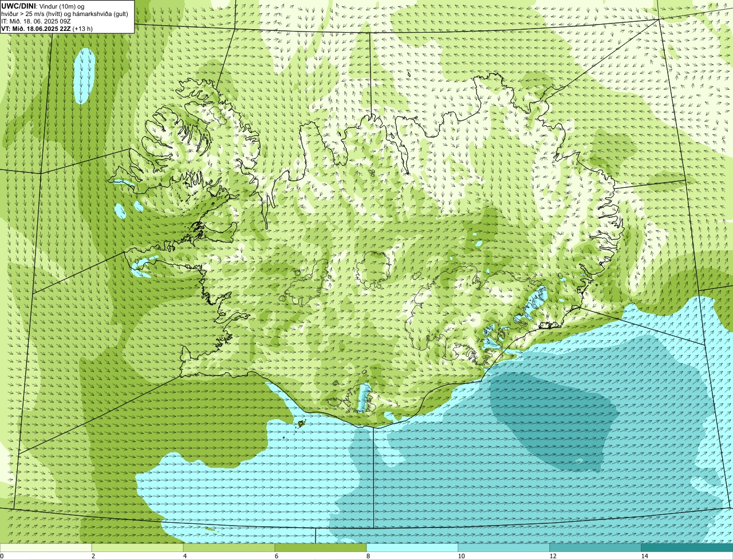Click the scale label '10'
Screen dimensions: 733x560
(x=461, y=556)
